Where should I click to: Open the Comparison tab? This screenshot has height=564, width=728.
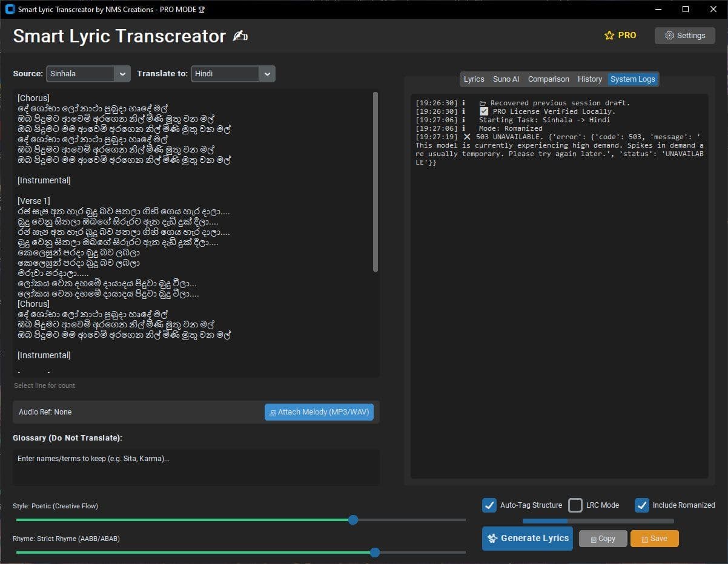[549, 79]
